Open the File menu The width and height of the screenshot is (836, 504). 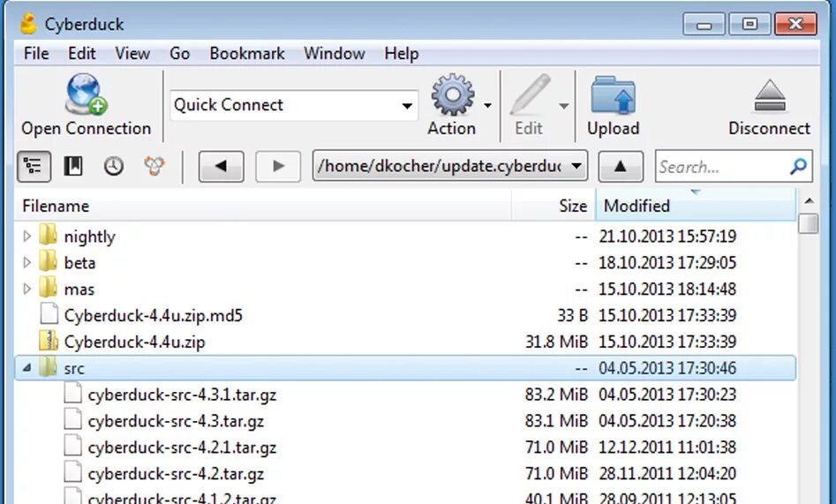36,53
